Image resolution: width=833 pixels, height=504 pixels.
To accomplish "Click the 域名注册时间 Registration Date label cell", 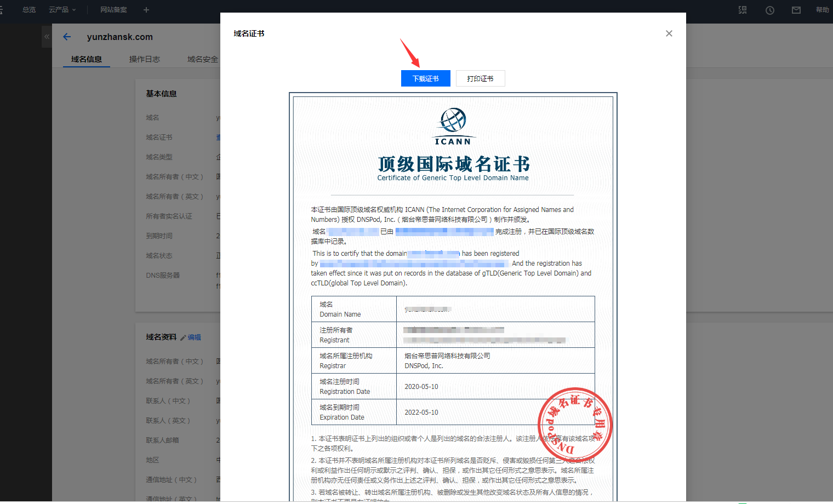I will coord(354,386).
